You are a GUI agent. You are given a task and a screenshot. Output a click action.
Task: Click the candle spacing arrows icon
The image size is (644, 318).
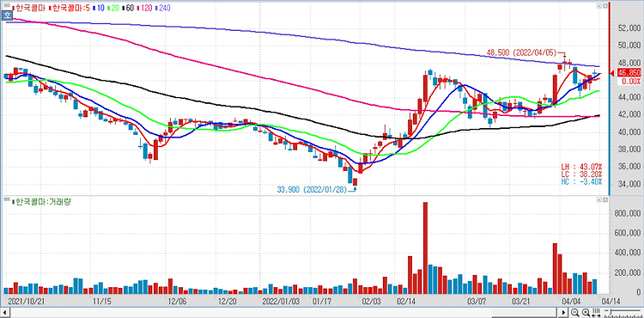596,312
